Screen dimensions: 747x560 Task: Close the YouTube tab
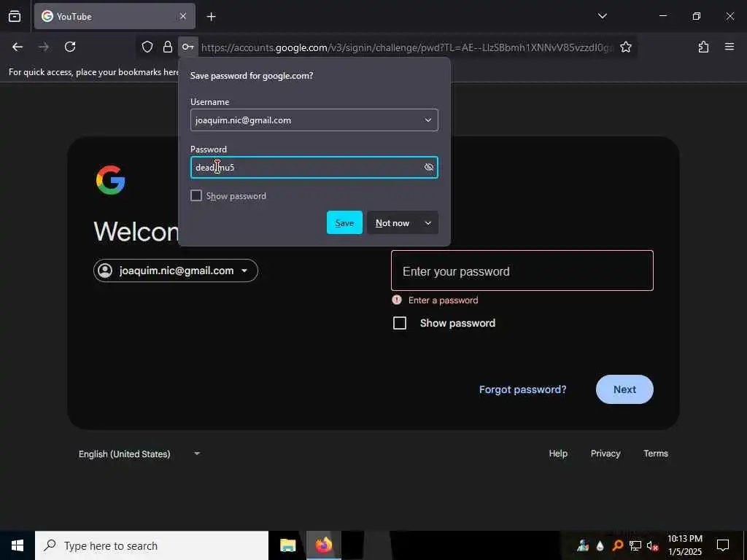pyautogui.click(x=183, y=16)
